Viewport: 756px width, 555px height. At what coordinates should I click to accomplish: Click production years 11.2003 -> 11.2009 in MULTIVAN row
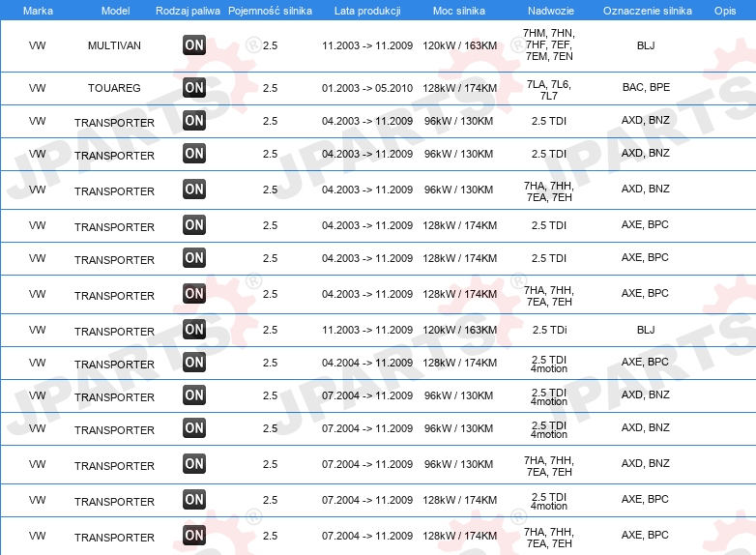[x=367, y=45]
